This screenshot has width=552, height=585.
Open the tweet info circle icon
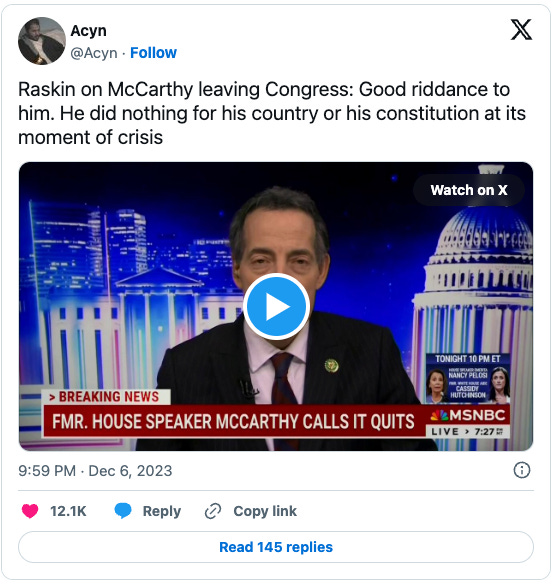[521, 470]
